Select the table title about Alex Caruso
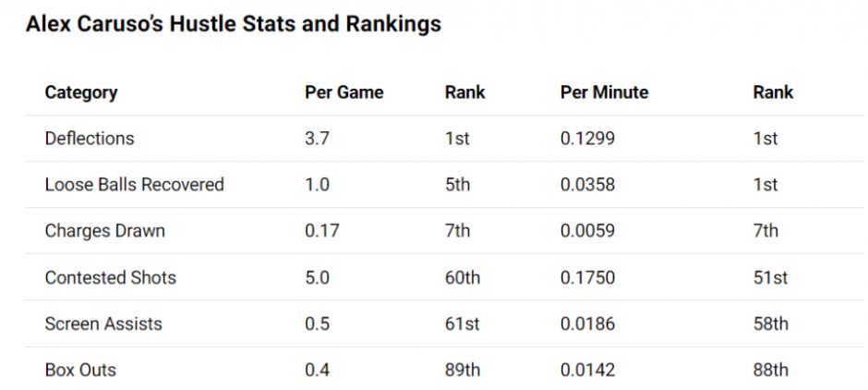Screen dimensions: 868x390 233,25
